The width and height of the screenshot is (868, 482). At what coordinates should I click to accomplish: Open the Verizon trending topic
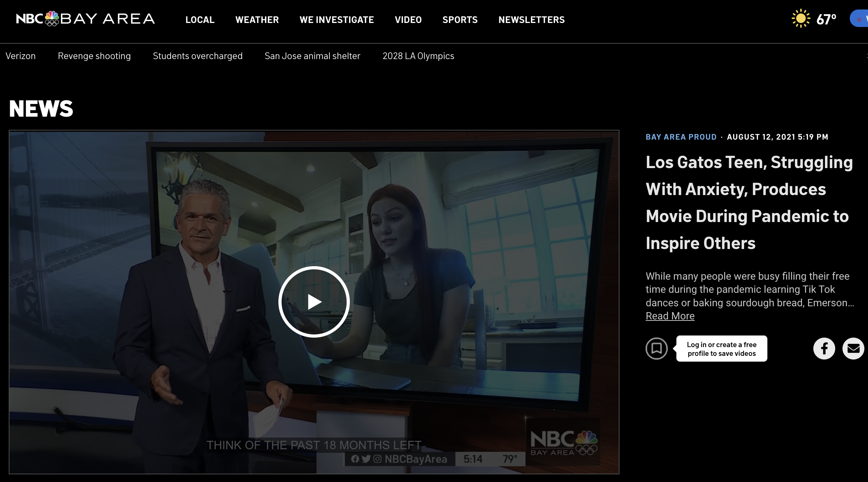coord(20,56)
